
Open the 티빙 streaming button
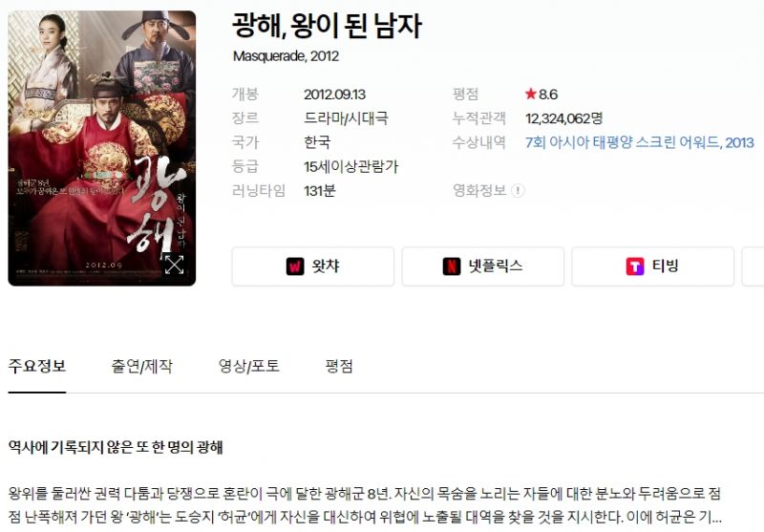tap(653, 266)
